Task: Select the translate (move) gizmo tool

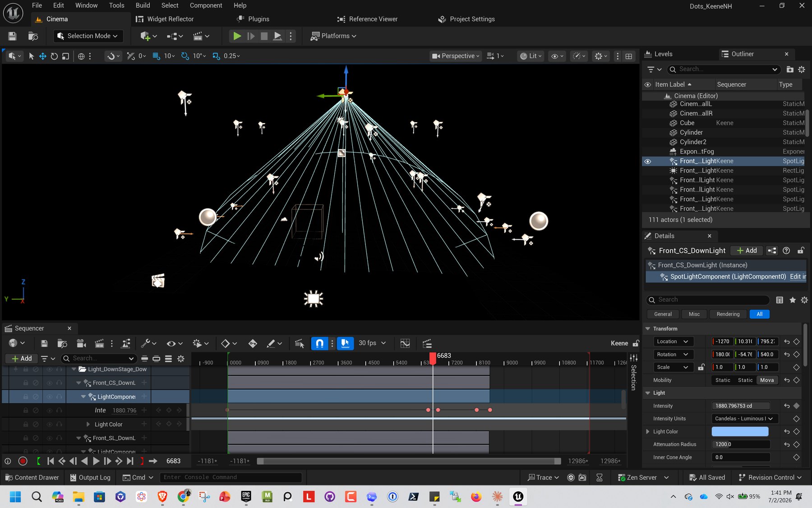Action: click(x=43, y=56)
